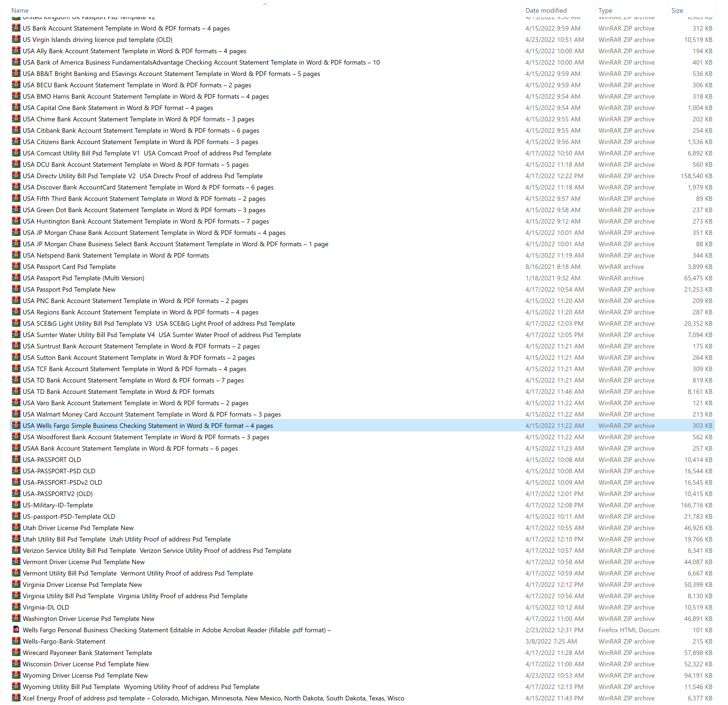
Task: Click WinRAR icon for USA Capital One Bank Statement
Action: click(x=16, y=108)
